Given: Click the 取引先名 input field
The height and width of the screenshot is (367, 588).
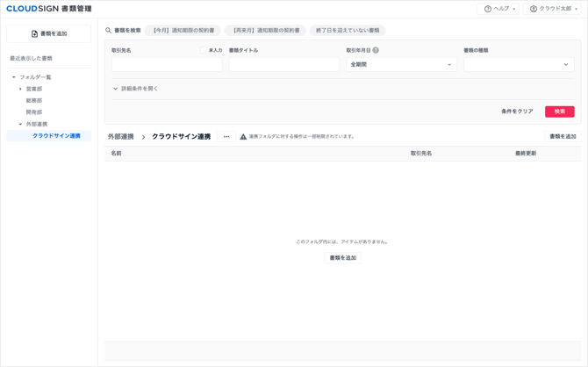Looking at the screenshot, I should [167, 65].
